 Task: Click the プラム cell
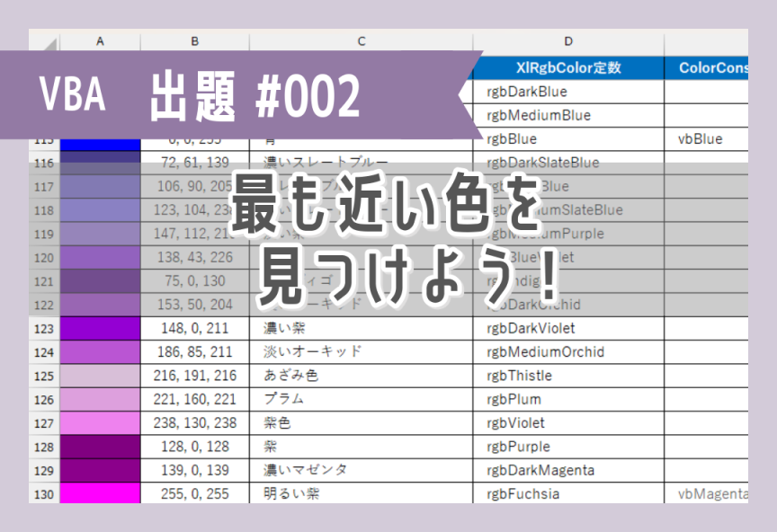click(362, 400)
